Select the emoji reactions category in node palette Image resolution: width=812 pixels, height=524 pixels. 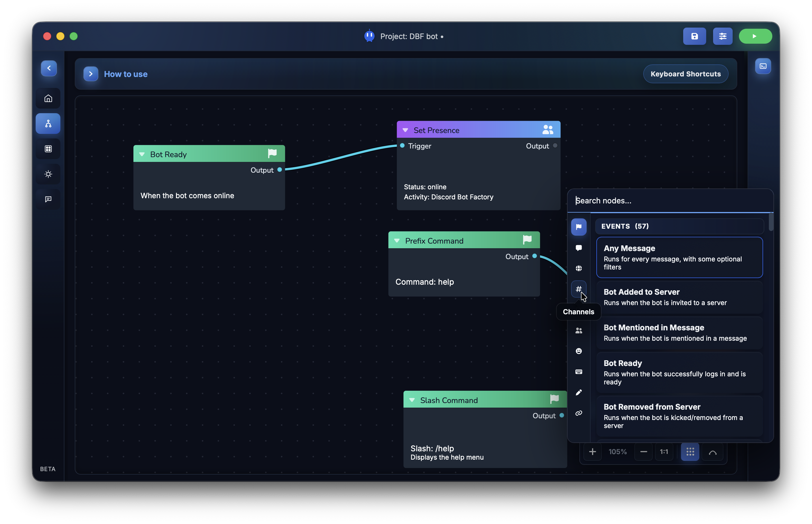[x=579, y=351]
